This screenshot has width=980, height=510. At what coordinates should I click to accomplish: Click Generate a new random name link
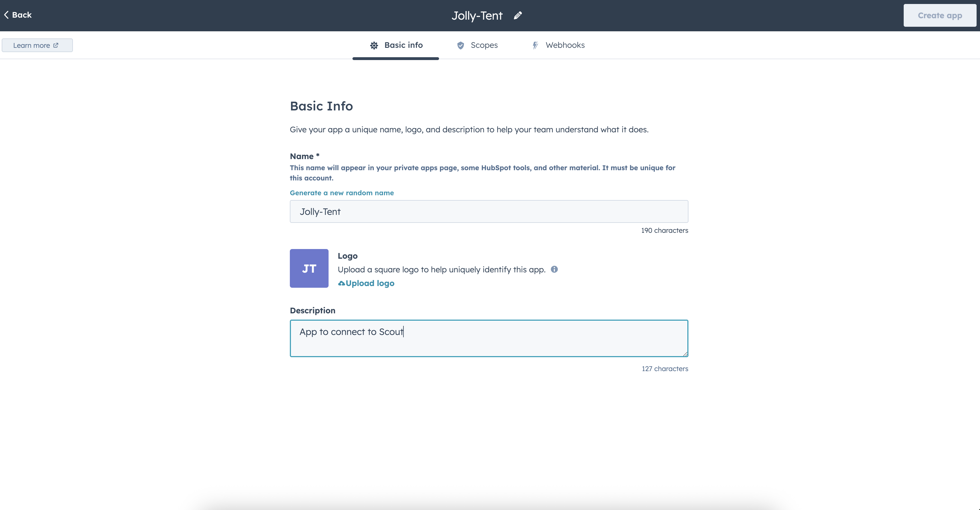[x=341, y=193]
